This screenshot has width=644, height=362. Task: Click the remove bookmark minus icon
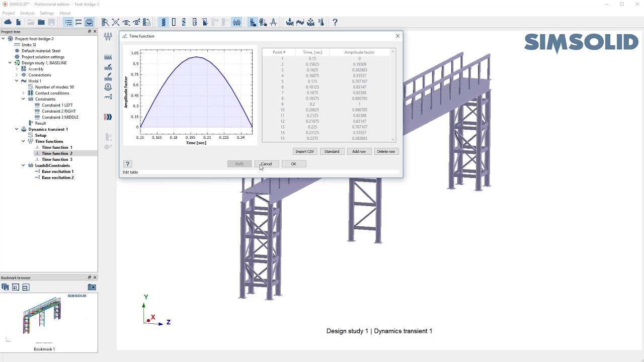coord(26,287)
